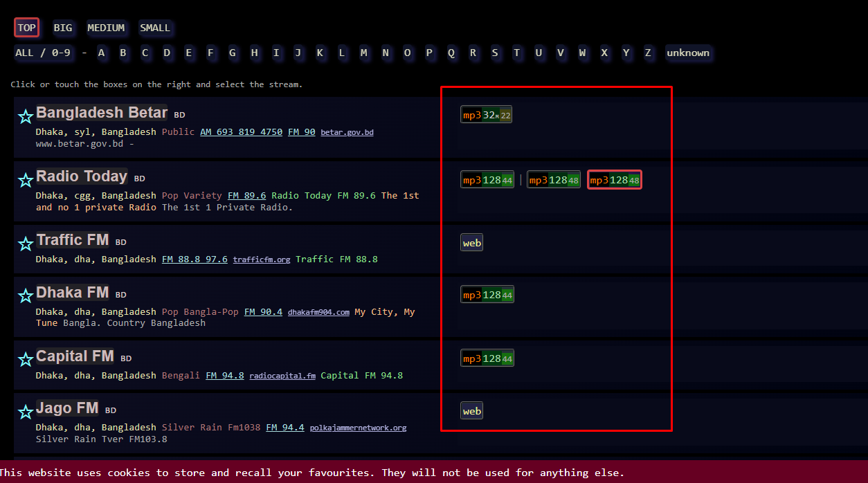This screenshot has width=868, height=483.
Task: Visit dhakafm904.com website link
Action: (x=318, y=312)
